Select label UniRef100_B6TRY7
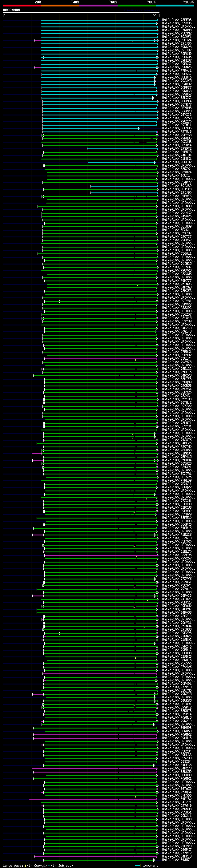 (x=177, y=104)
